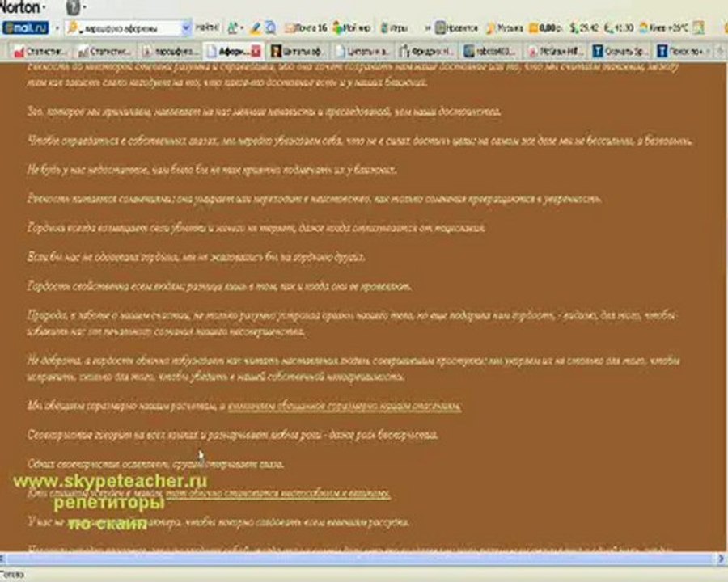
Task: Switch to the McGraw-Hill tab
Action: pos(555,51)
